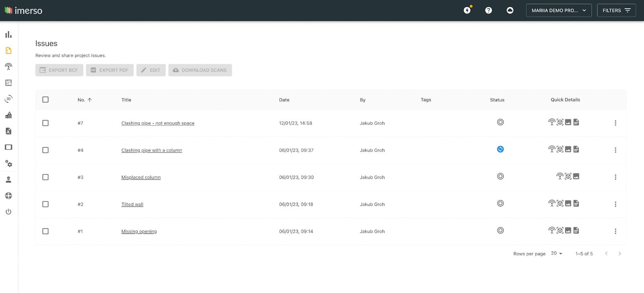The height and width of the screenshot is (293, 644).
Task: Tick the select-all checkbox in the table header
Action: [45, 100]
